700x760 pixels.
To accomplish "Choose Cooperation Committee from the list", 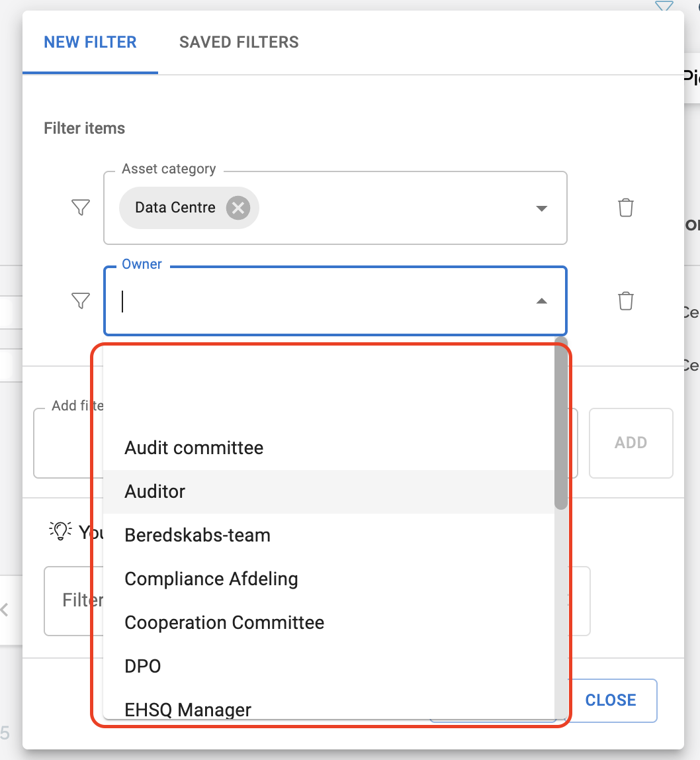I will point(224,623).
